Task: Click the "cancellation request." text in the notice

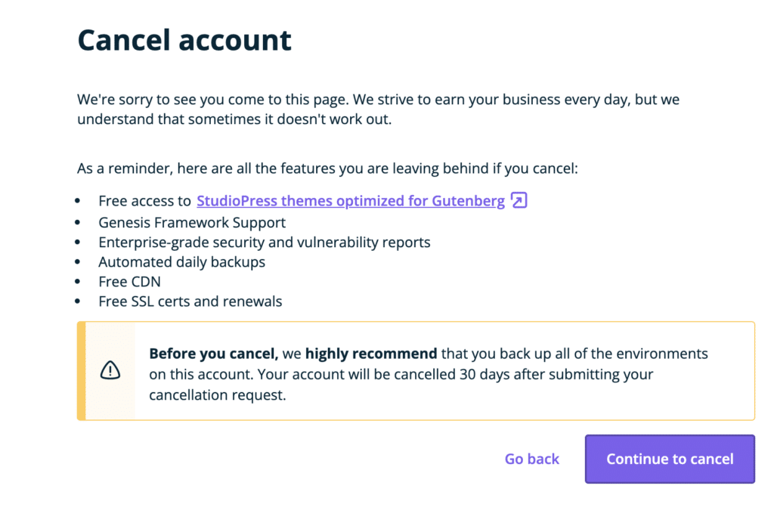Action: click(x=217, y=394)
